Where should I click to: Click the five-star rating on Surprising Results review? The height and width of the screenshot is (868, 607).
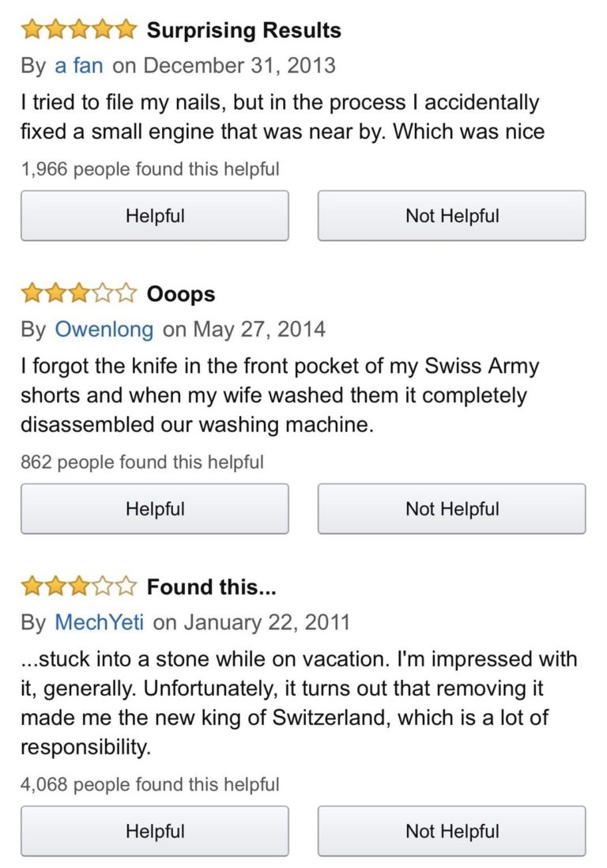pos(79,31)
